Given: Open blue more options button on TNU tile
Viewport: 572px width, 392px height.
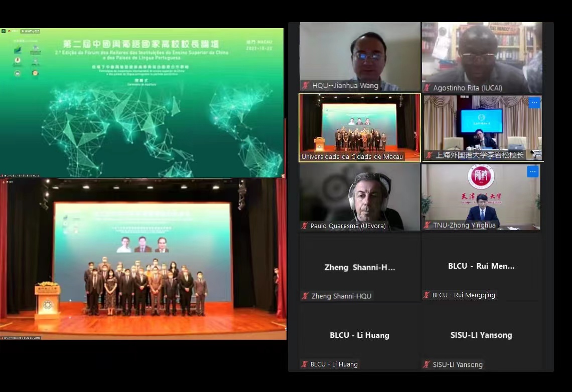Looking at the screenshot, I should click(532, 172).
